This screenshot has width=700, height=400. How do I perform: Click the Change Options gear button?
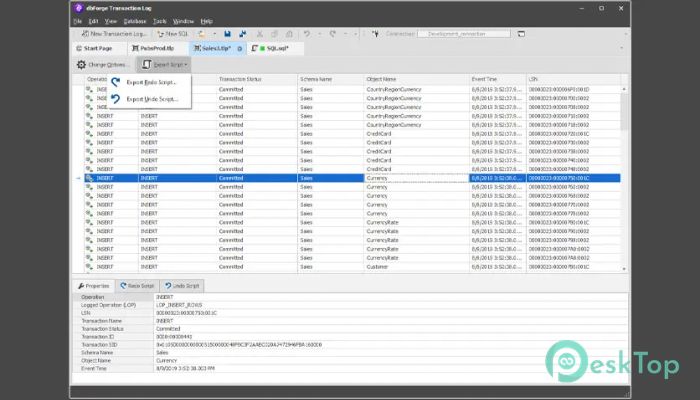pos(102,65)
